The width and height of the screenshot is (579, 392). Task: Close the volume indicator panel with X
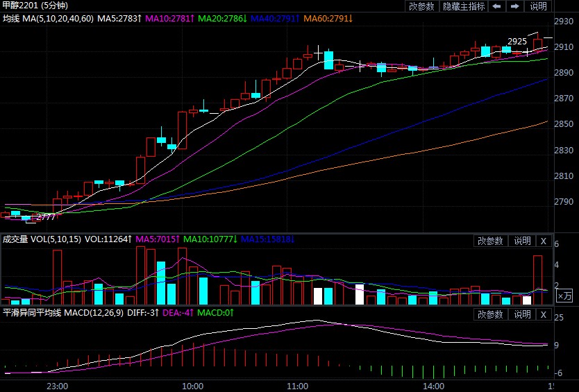point(544,241)
